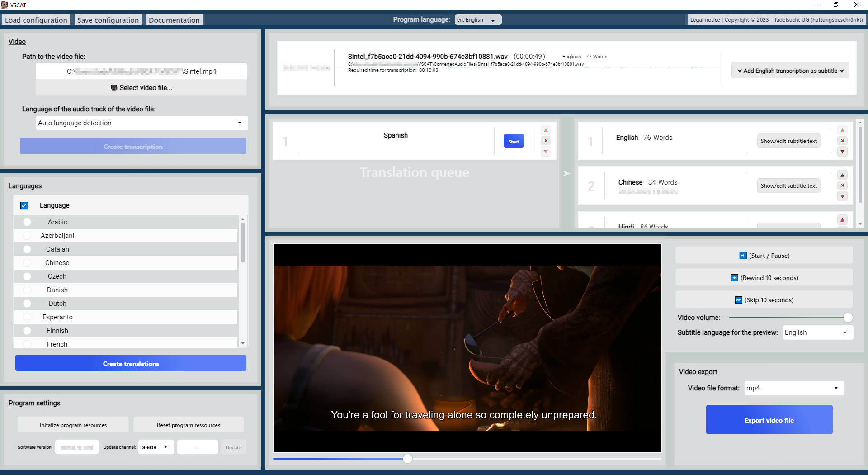This screenshot has width=868, height=475.
Task: Delete the English subtitle entry
Action: (842, 141)
